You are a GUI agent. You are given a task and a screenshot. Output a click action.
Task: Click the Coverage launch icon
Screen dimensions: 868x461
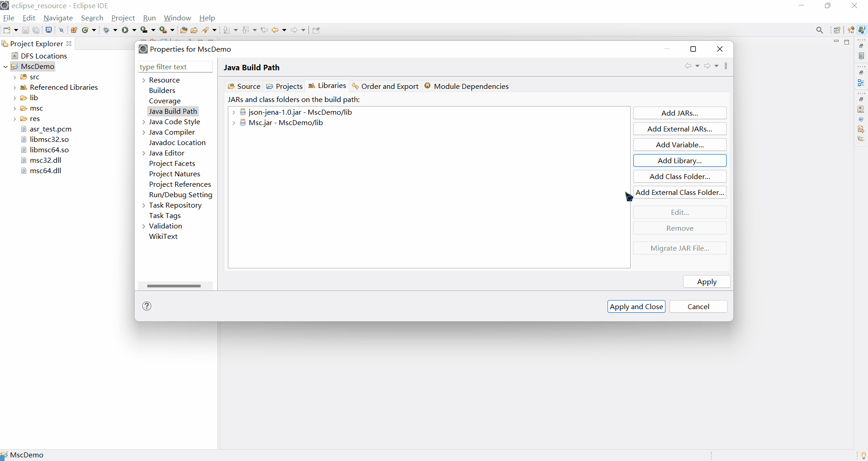coord(144,30)
